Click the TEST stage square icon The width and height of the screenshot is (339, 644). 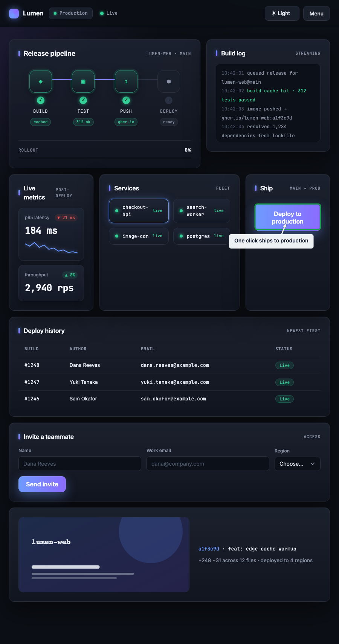[x=83, y=81]
